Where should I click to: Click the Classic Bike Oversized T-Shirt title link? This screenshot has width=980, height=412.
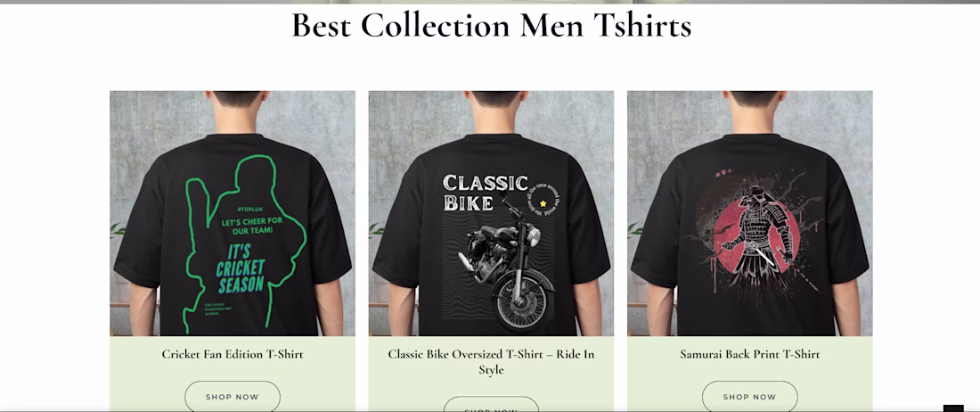click(491, 361)
